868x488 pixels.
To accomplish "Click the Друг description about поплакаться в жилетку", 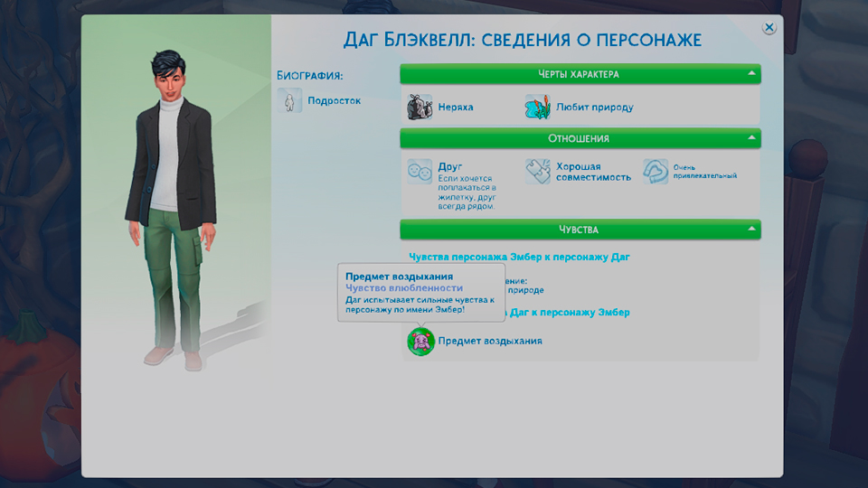I will point(467,192).
